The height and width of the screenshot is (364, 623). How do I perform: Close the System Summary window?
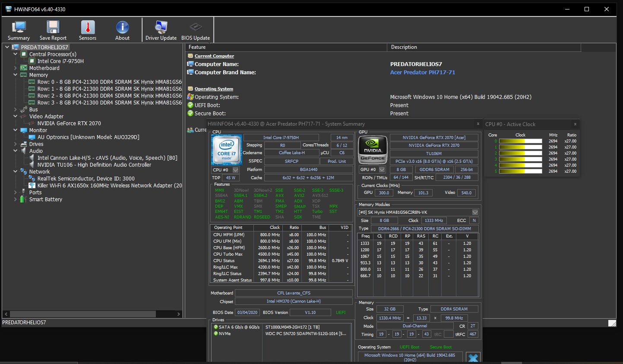[x=478, y=123]
